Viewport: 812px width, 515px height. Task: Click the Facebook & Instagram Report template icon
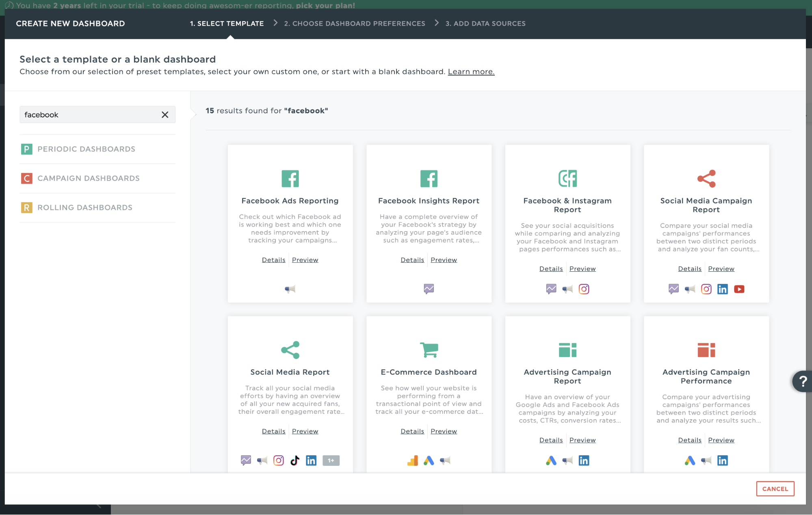(567, 179)
